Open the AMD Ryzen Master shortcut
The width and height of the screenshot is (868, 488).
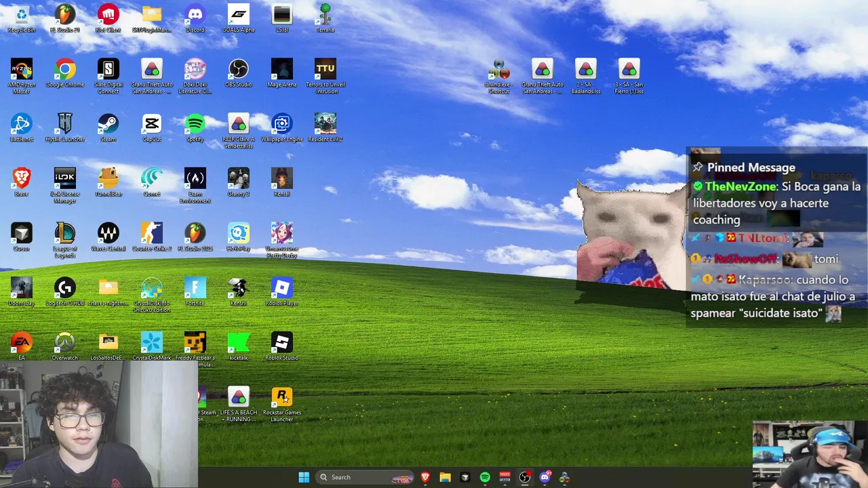coord(22,76)
